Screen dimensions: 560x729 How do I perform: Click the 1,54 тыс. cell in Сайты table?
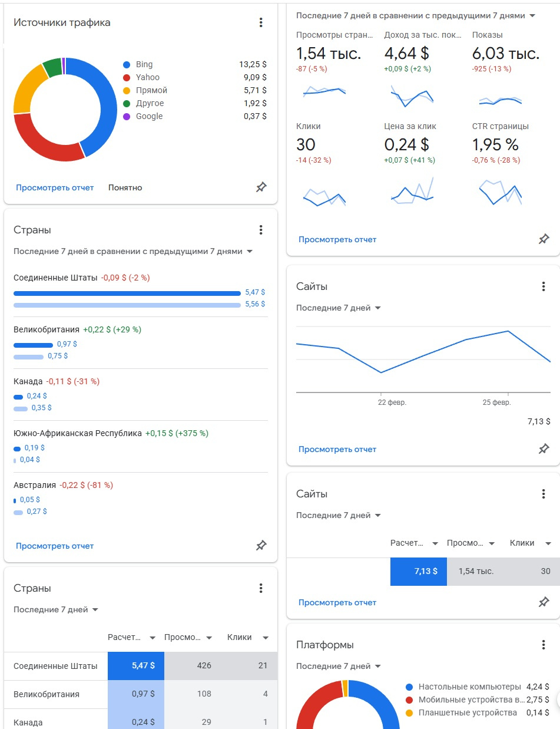pos(475,572)
